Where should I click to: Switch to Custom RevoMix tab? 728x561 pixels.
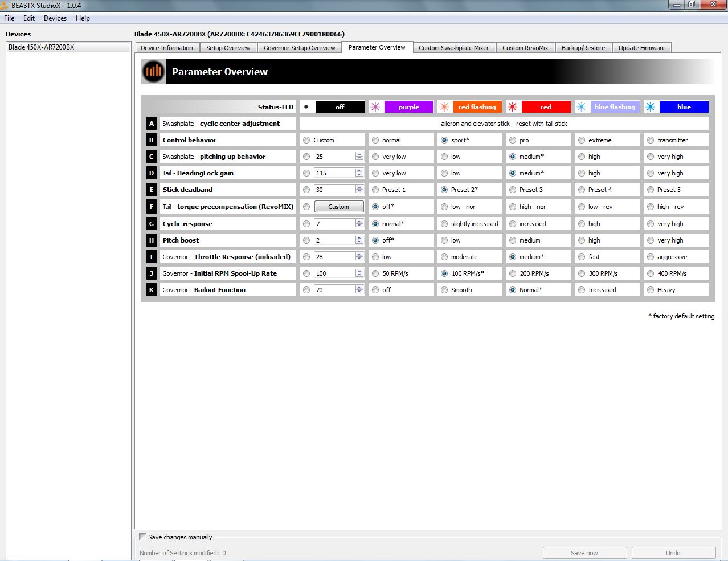click(x=525, y=48)
